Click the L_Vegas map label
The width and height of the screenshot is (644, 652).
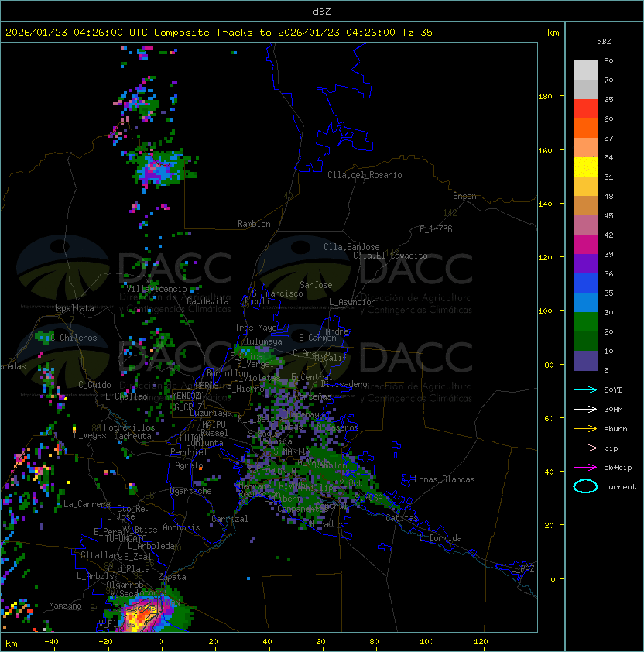coord(90,435)
